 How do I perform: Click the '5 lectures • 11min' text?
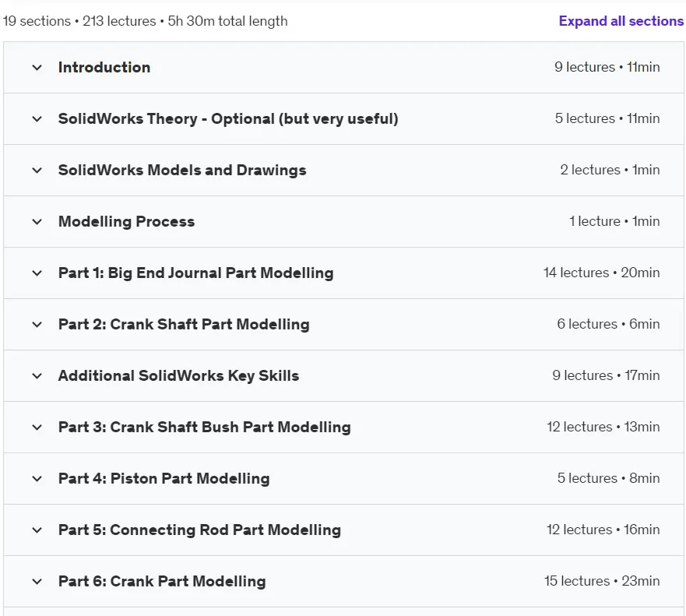pos(607,118)
